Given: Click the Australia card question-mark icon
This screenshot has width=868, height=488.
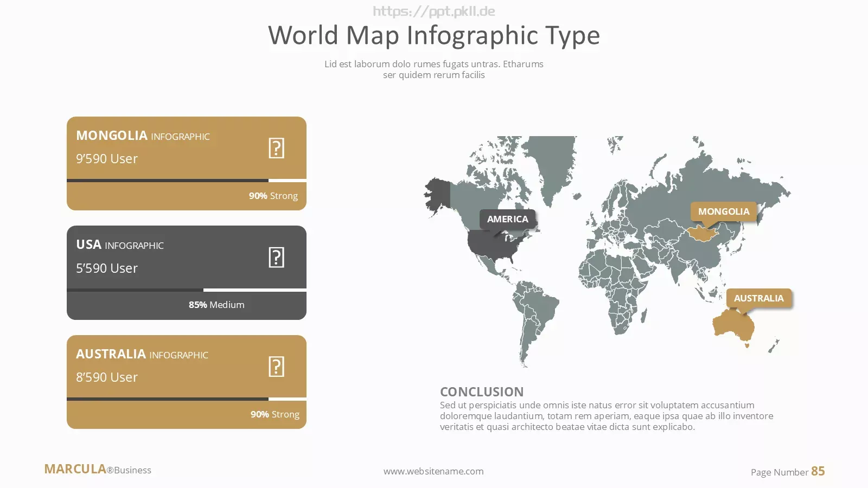Looking at the screenshot, I should 277,367.
